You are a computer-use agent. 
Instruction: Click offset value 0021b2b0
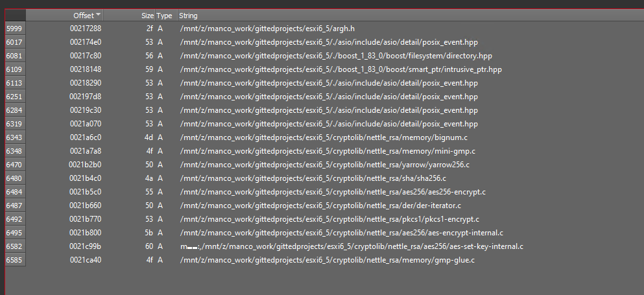pyautogui.click(x=85, y=165)
